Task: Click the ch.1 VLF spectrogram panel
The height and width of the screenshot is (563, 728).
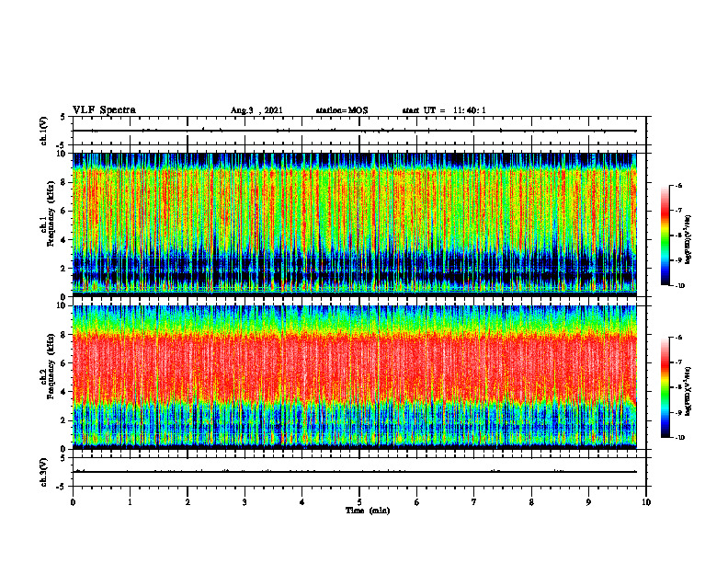Action: (x=355, y=223)
